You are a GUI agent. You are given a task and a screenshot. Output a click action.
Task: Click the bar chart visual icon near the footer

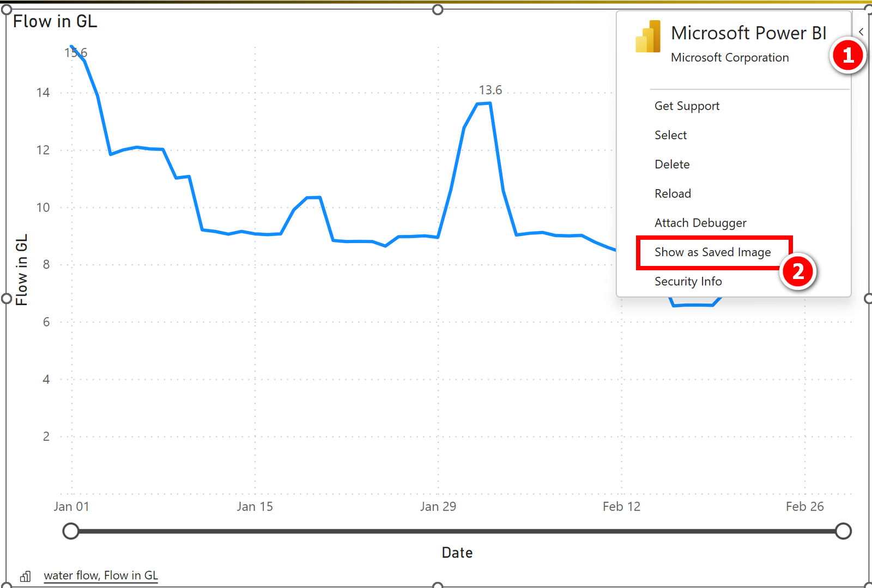[x=25, y=575]
